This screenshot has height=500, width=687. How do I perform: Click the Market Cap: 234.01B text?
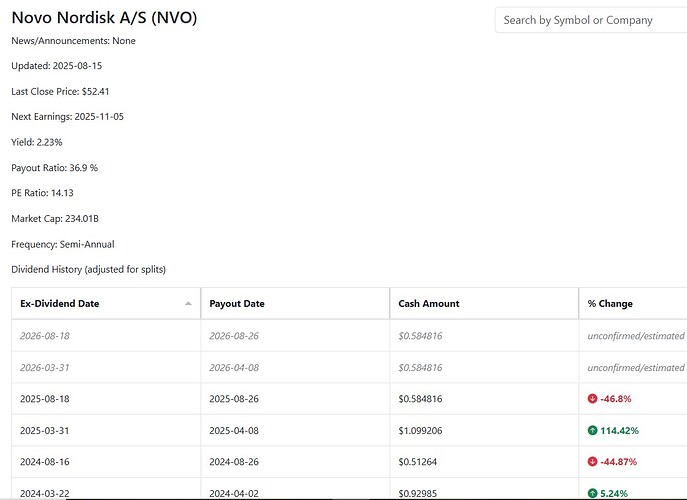(x=55, y=219)
